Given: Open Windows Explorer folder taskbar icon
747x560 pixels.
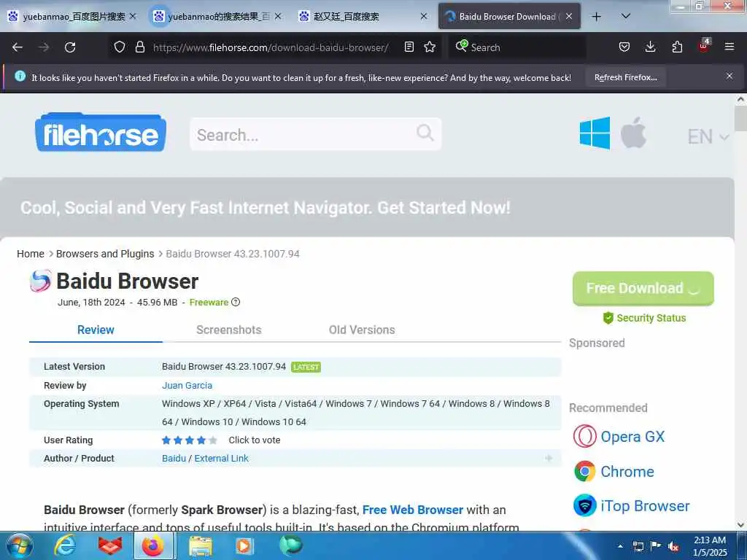Looking at the screenshot, I should tap(201, 545).
